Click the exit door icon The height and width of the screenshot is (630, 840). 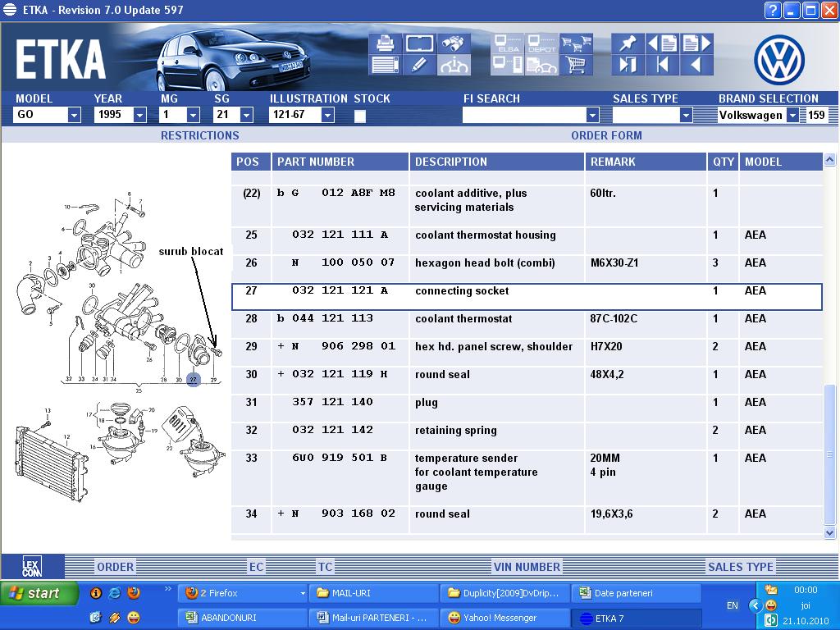[x=628, y=65]
